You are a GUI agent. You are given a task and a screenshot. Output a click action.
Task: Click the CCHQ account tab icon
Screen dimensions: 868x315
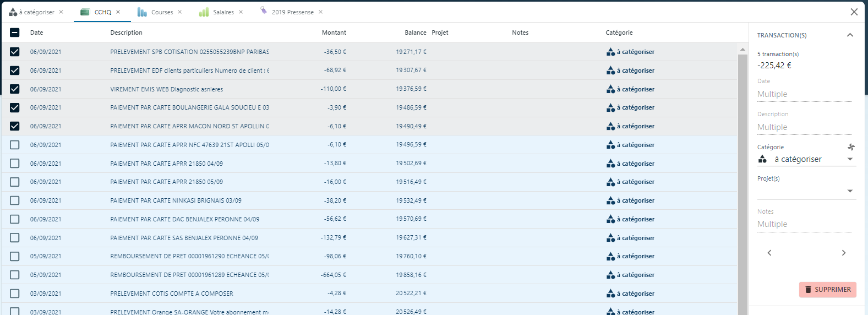[x=85, y=12]
